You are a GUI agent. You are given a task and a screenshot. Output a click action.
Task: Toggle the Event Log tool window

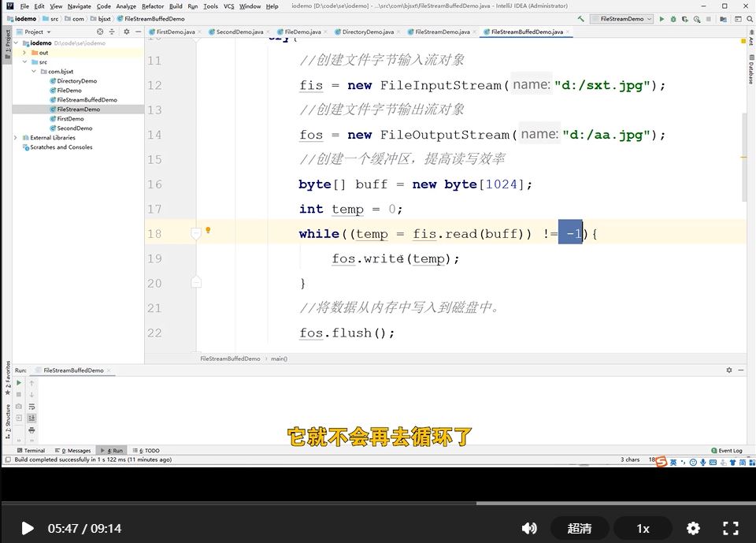point(727,450)
